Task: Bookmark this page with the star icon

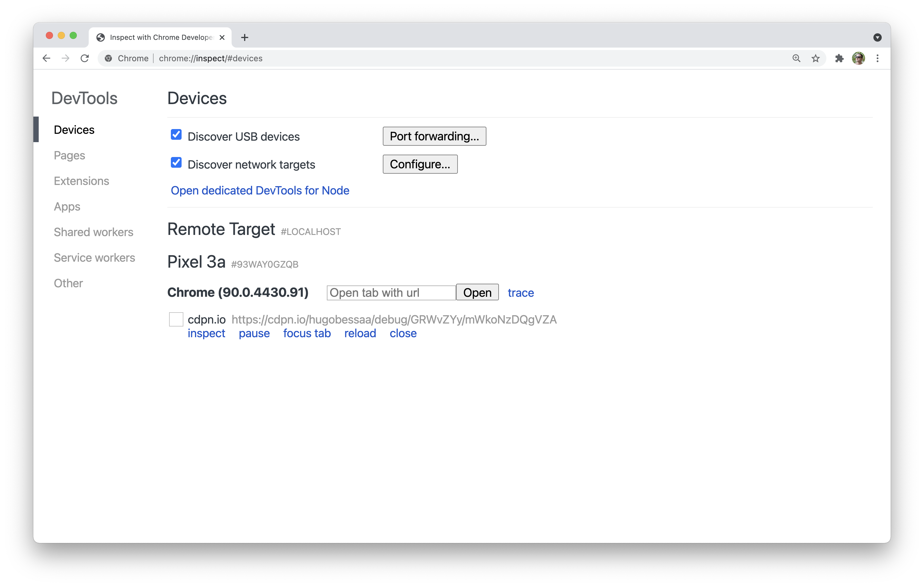Action: point(816,58)
